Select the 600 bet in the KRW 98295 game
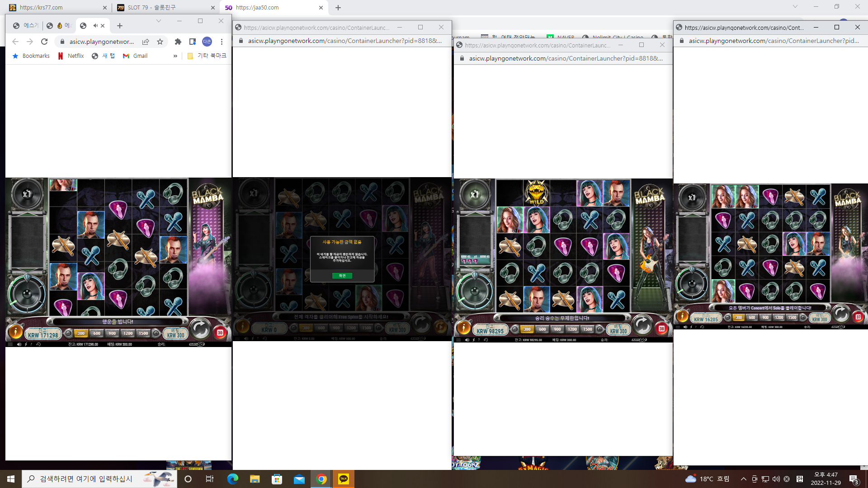868x488 pixels. coord(542,329)
